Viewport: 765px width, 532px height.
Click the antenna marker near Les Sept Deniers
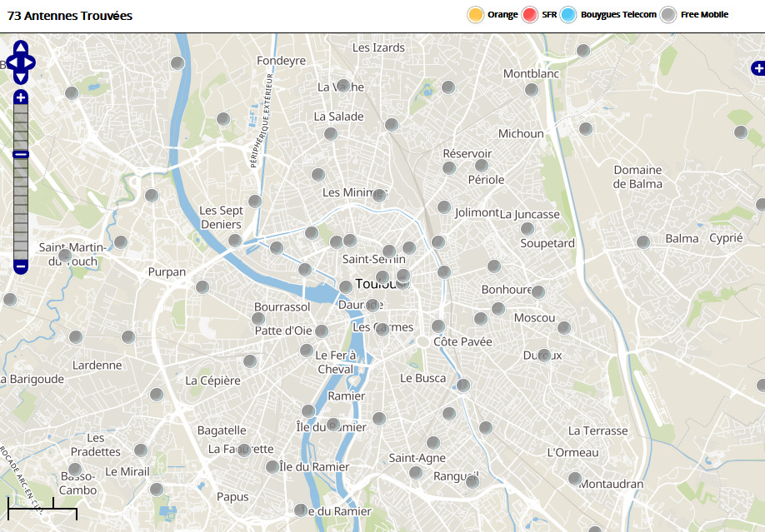pos(235,240)
